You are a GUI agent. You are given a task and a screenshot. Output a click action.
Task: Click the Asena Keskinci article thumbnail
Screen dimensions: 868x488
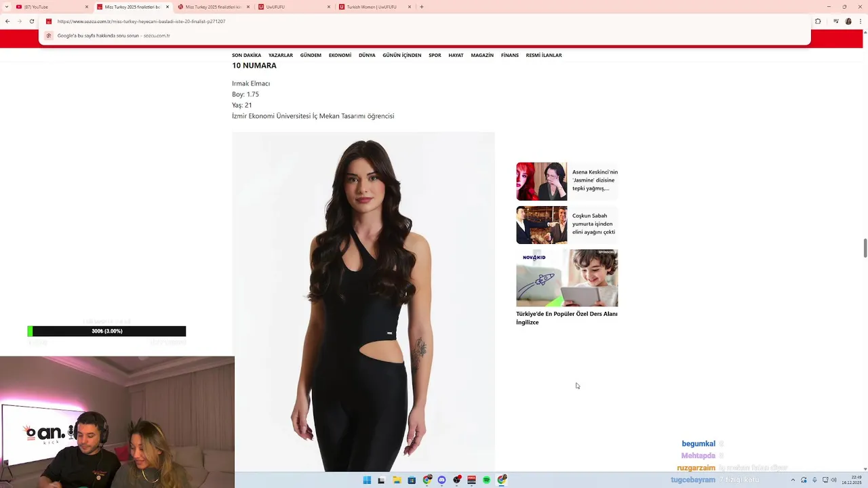coord(541,181)
